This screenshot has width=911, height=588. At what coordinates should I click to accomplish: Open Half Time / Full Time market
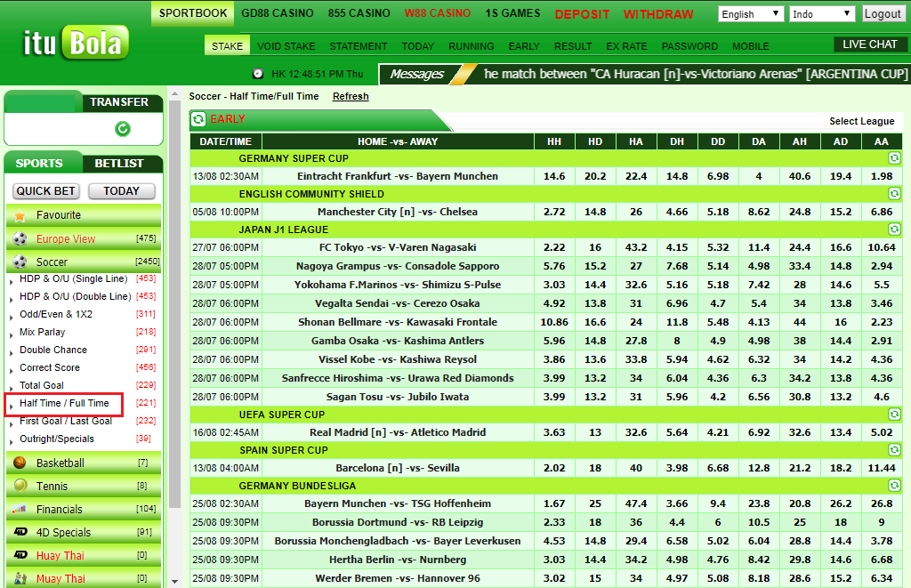(x=64, y=403)
